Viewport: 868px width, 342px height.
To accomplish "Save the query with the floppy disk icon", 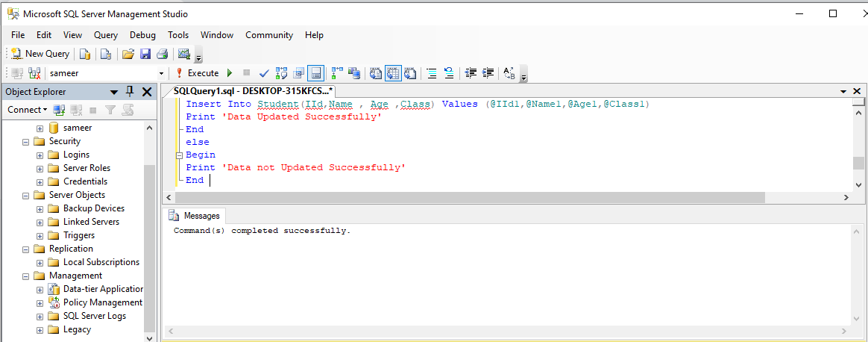I will [145, 54].
